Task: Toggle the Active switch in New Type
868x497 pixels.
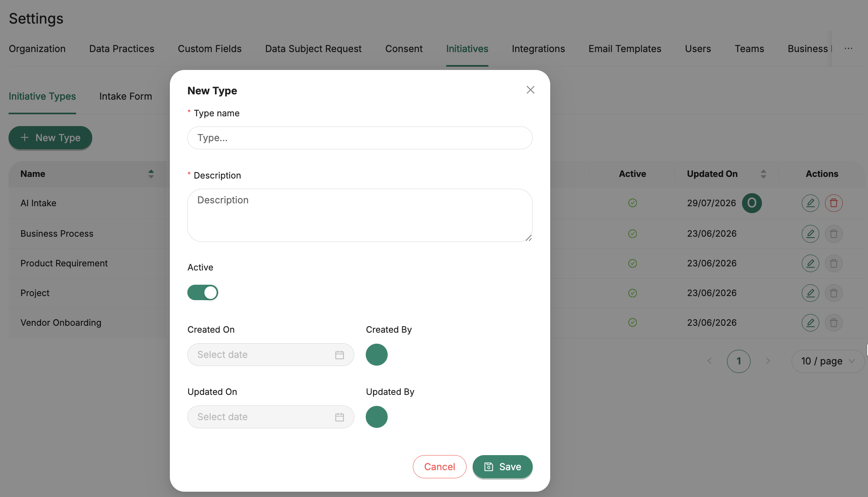Action: (x=203, y=292)
